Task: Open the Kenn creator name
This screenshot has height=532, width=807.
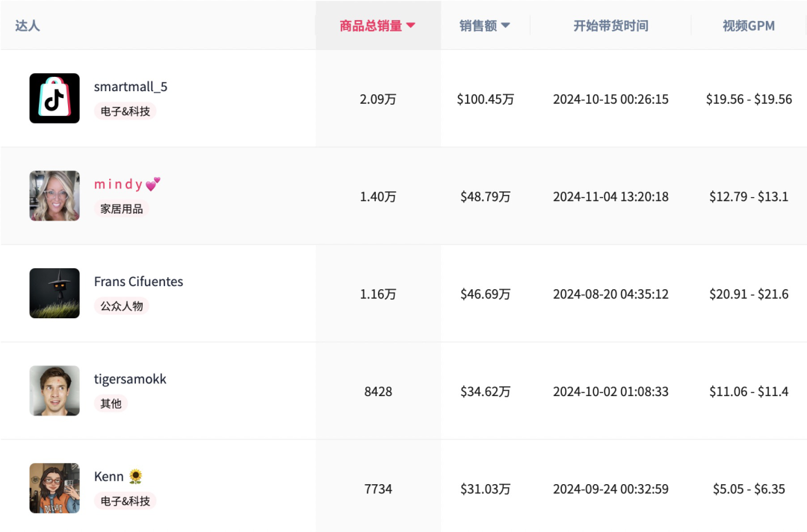Action: (x=118, y=477)
